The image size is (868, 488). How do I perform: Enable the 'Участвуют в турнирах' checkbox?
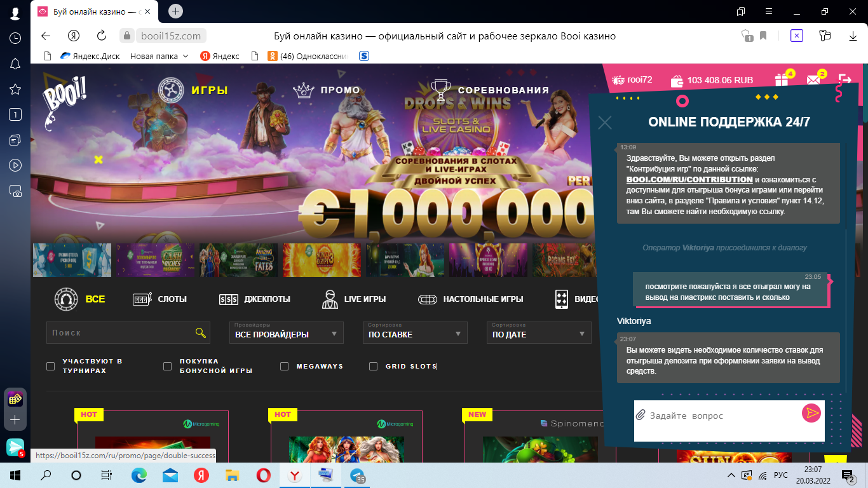[x=51, y=366]
